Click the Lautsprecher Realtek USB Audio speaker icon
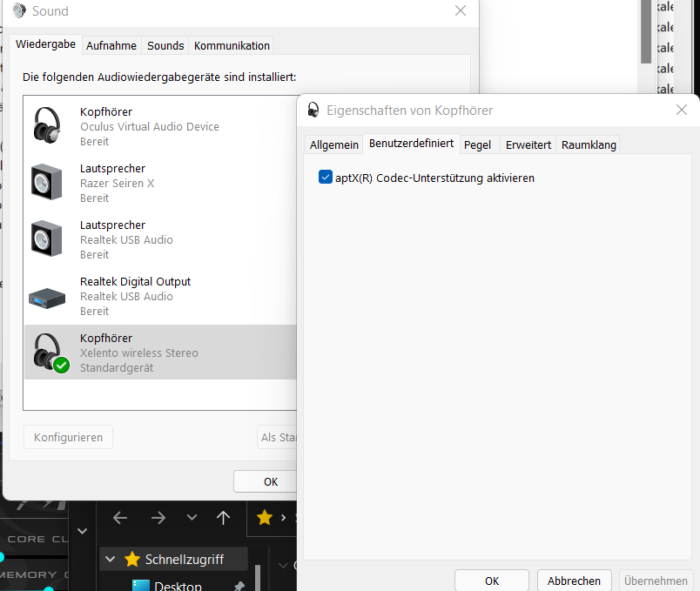The width and height of the screenshot is (700, 591). pos(46,238)
